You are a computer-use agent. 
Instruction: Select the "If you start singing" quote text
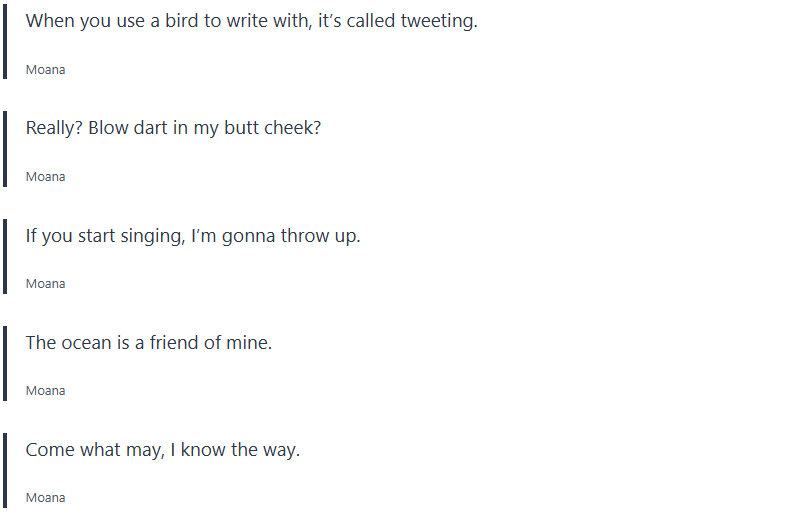click(193, 236)
